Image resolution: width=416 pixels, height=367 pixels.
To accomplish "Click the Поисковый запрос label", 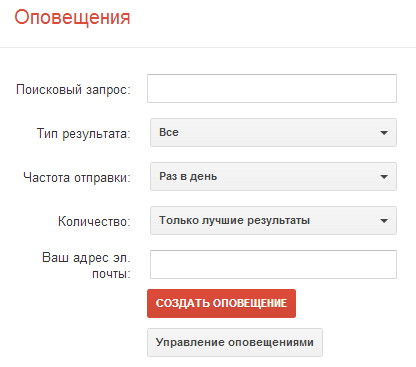I will click(x=73, y=90).
